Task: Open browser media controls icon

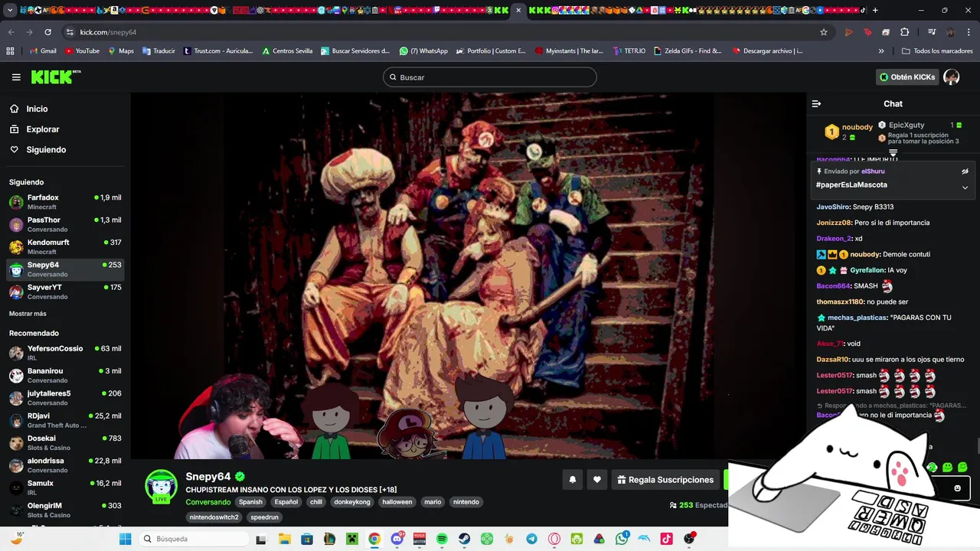Action: click(932, 32)
